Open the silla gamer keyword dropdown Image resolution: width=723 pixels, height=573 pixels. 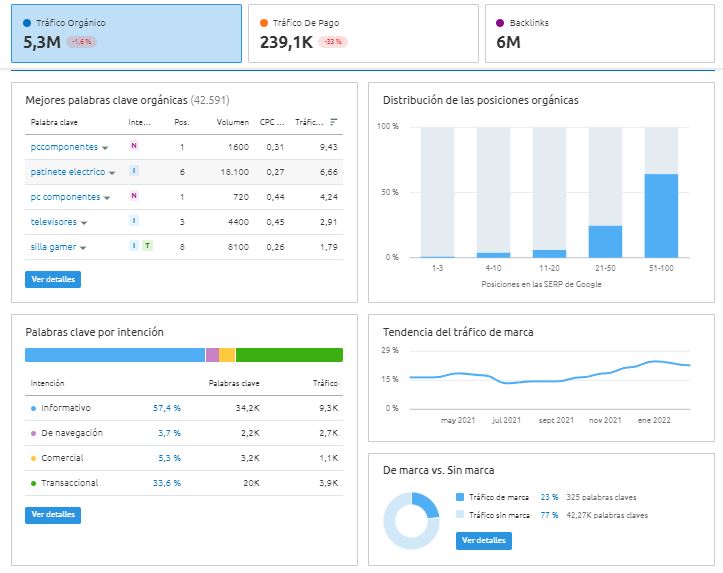pos(83,248)
